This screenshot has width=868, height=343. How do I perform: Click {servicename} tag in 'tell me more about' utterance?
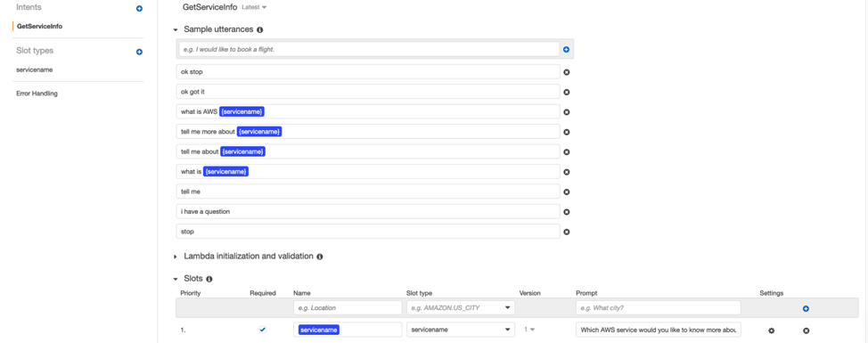[259, 132]
